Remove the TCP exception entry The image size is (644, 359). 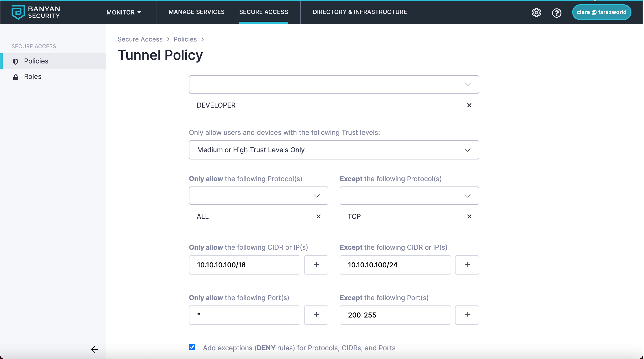pyautogui.click(x=469, y=216)
